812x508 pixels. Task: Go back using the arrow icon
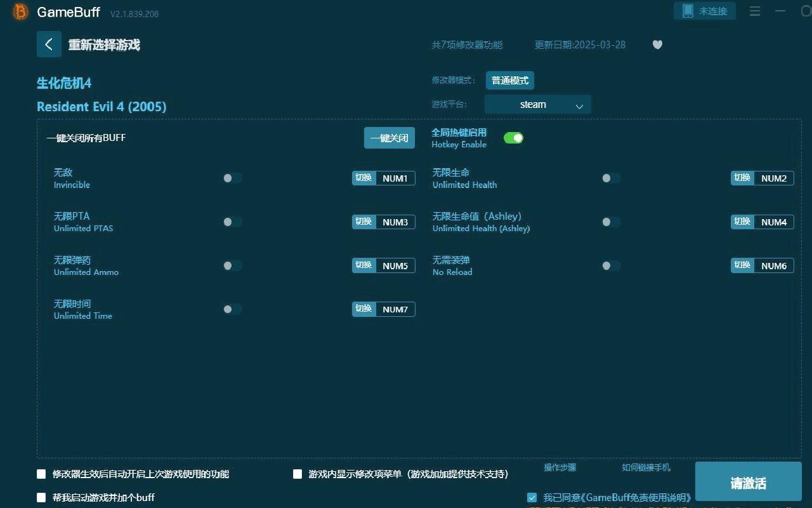(x=49, y=44)
